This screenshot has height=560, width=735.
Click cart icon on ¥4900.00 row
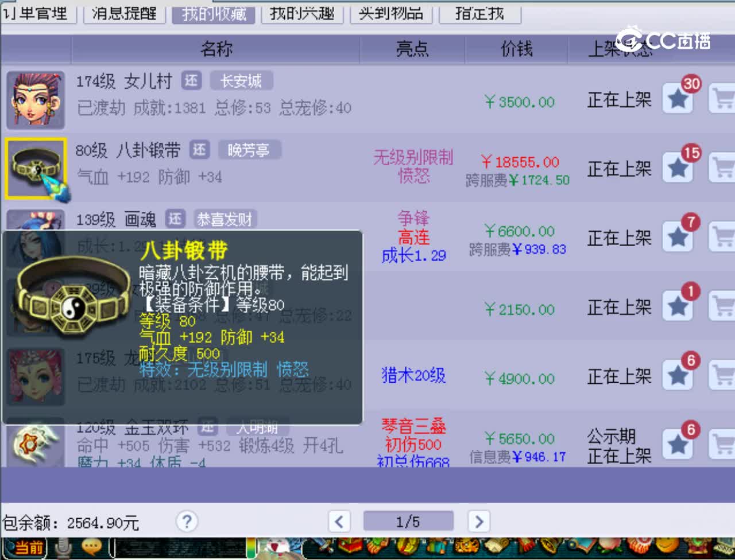point(722,376)
